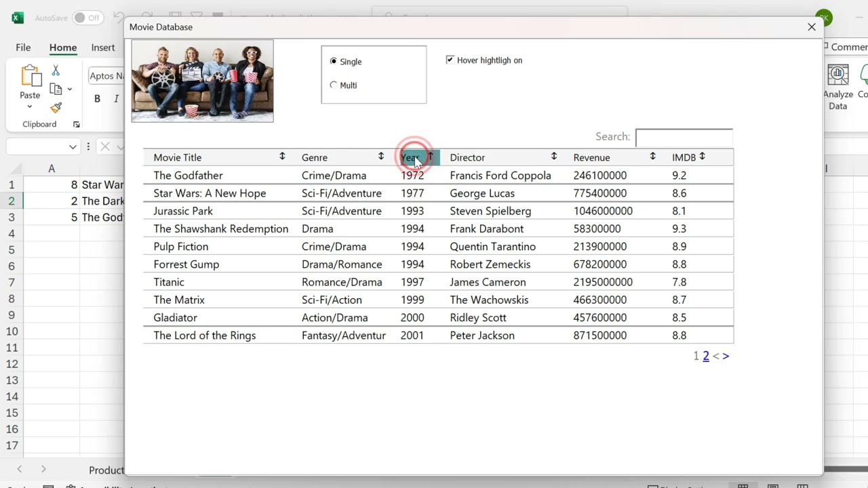
Task: Click director Peter Jackson cell
Action: coord(482,335)
